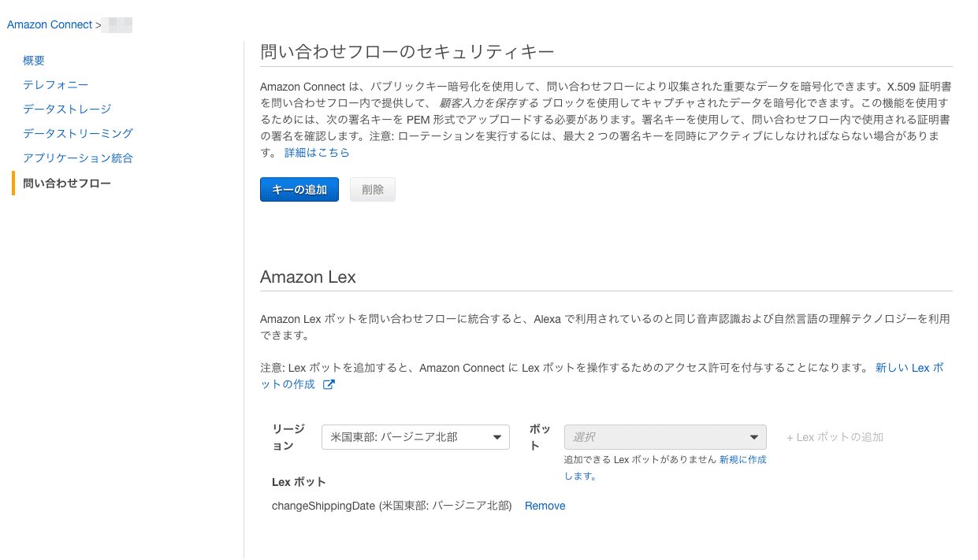The height and width of the screenshot is (560, 978).
Task: Click the Lex ボット list label
Action: (299, 482)
